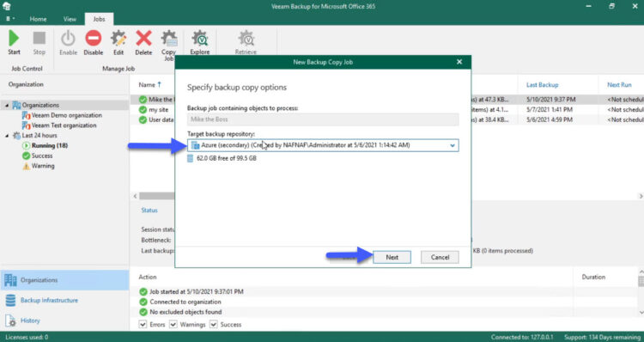Image resolution: width=644 pixels, height=342 pixels.
Task: Show Warning sessions in tree
Action: [x=43, y=166]
